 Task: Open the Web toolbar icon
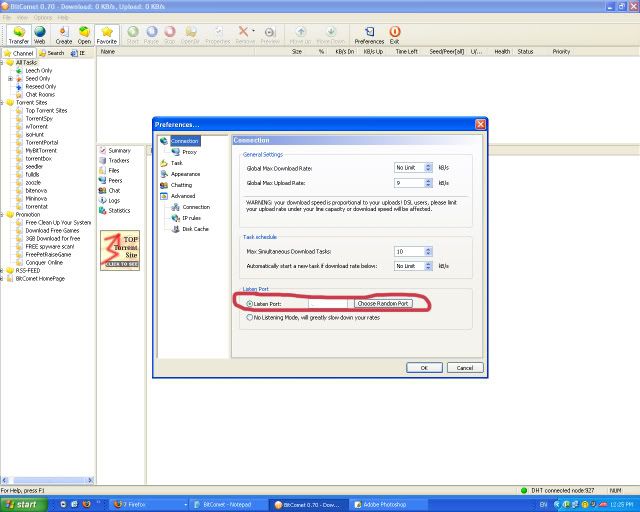click(x=40, y=35)
